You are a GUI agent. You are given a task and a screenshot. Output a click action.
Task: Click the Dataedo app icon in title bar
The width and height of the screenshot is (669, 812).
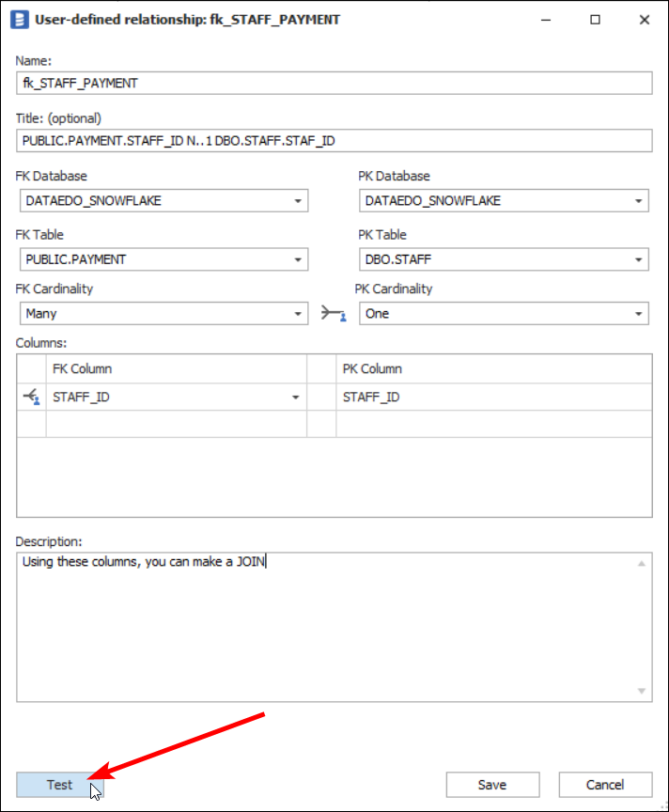point(19,20)
